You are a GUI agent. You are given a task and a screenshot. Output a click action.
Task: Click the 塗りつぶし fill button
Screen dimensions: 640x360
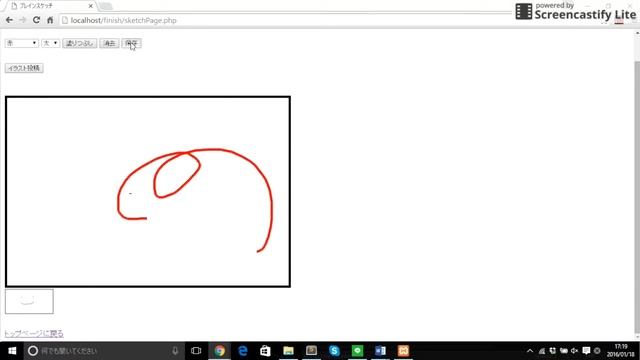80,43
